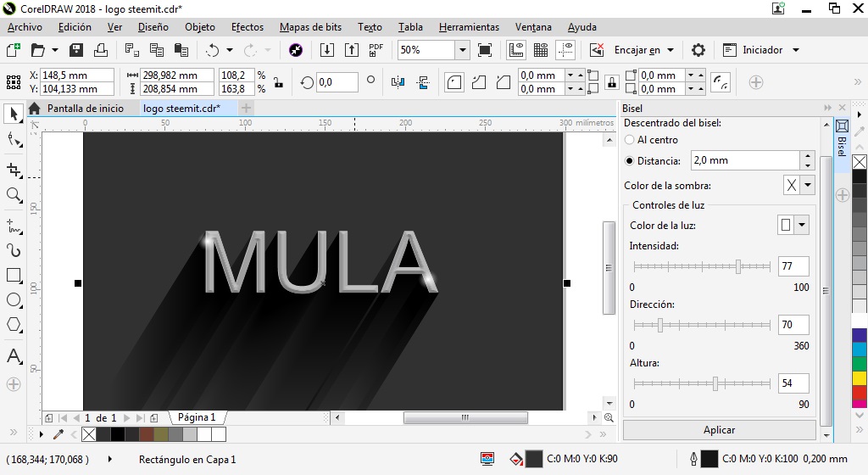
Task: Open the Open-file dropdown arrow
Action: pos(55,50)
